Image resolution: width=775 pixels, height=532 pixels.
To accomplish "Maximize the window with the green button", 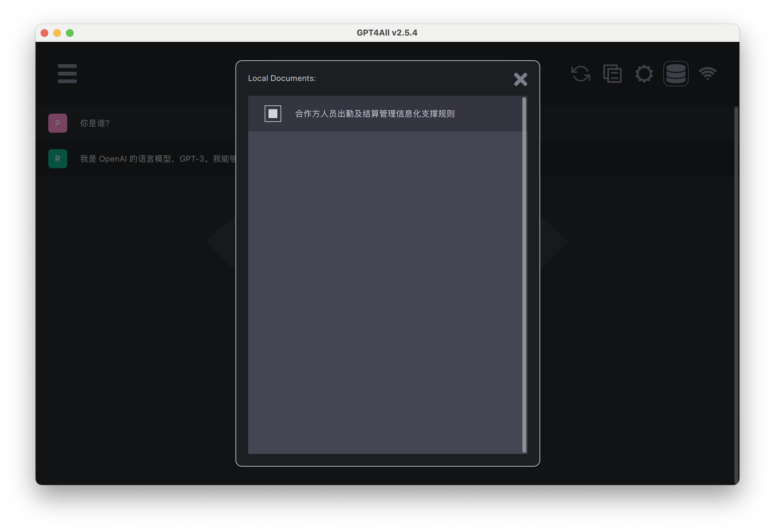I will tap(70, 33).
